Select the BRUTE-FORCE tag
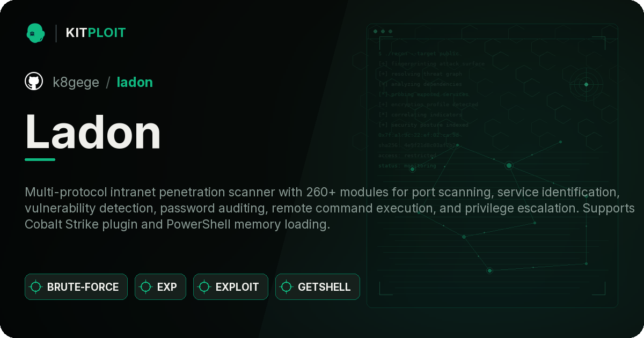 (x=76, y=287)
